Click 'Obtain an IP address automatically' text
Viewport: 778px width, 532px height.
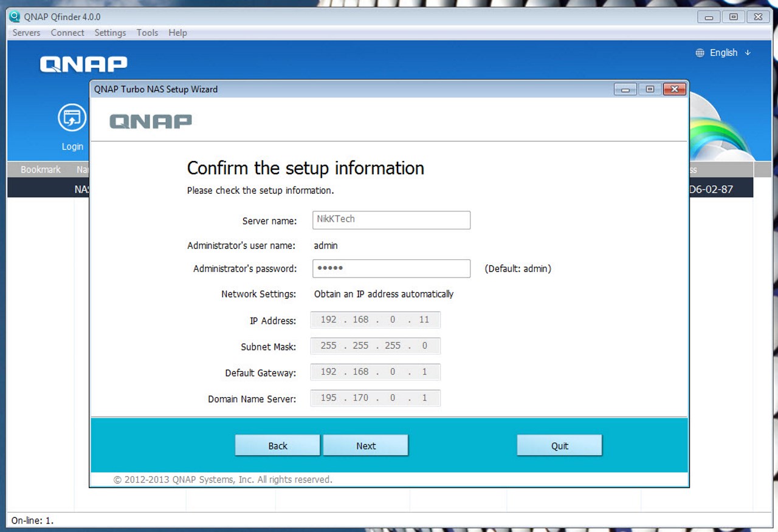click(384, 294)
